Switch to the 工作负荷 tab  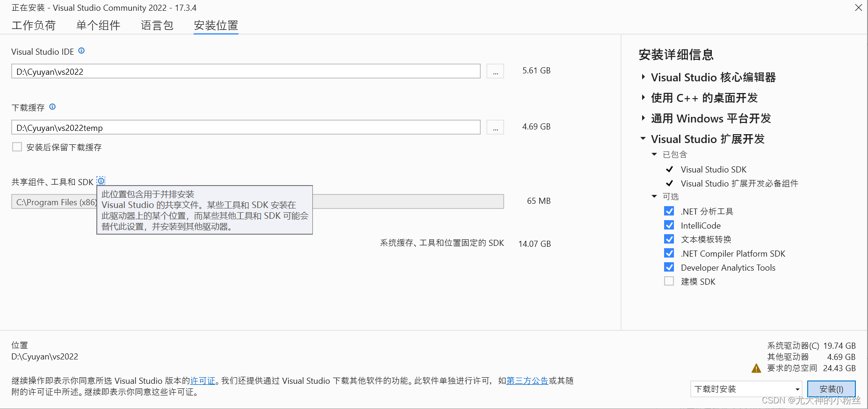coord(34,25)
